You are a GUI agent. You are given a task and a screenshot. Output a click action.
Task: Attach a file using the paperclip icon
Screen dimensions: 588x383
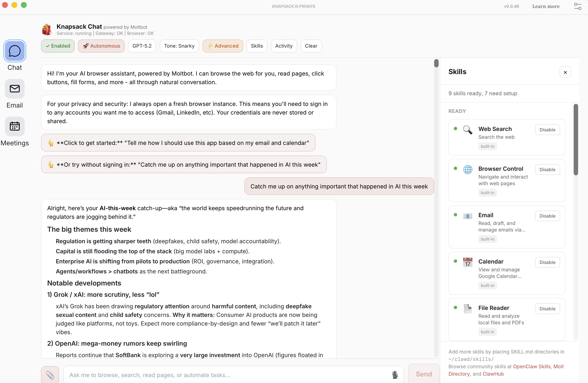click(50, 374)
